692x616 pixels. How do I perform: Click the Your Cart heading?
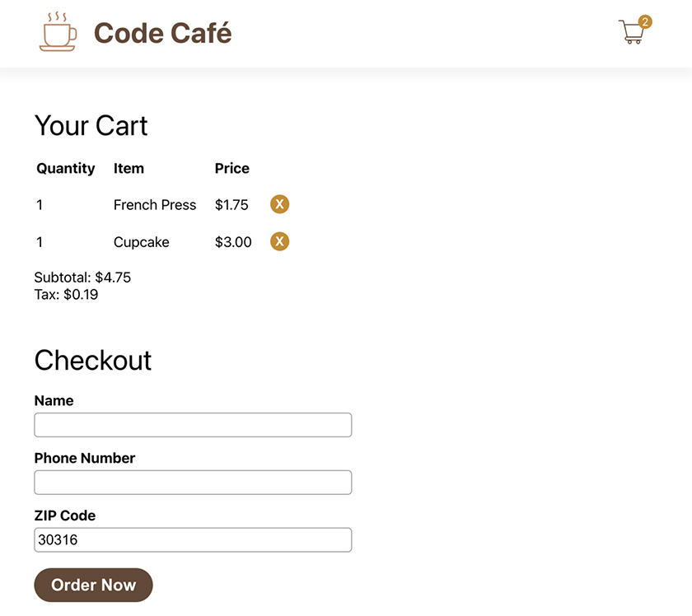[x=91, y=126]
